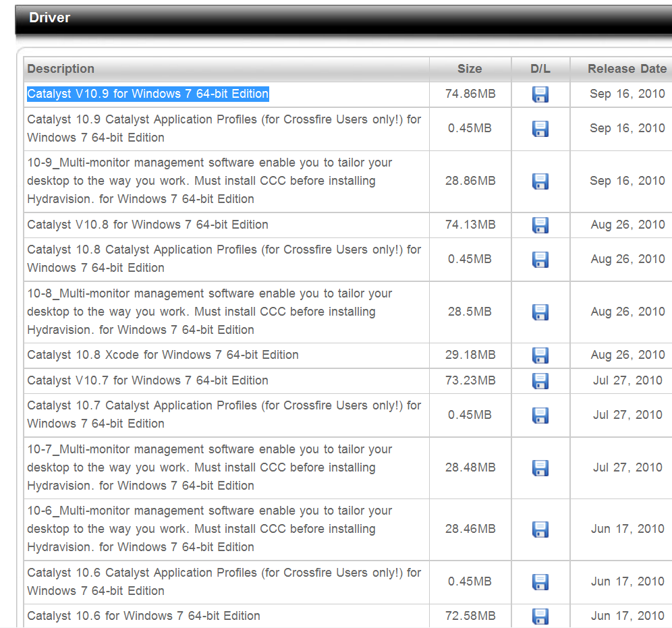The height and width of the screenshot is (628, 672).
Task: Download Catalyst 10.8 Xcode package
Action: click(540, 355)
